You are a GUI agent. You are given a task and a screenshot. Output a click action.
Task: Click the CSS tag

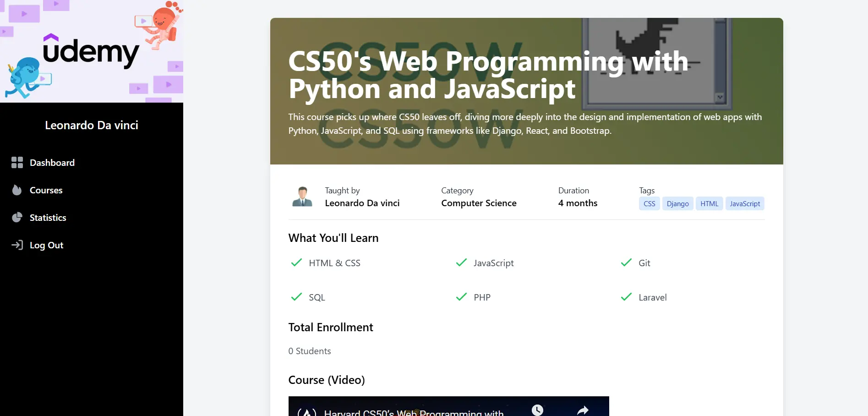(650, 204)
